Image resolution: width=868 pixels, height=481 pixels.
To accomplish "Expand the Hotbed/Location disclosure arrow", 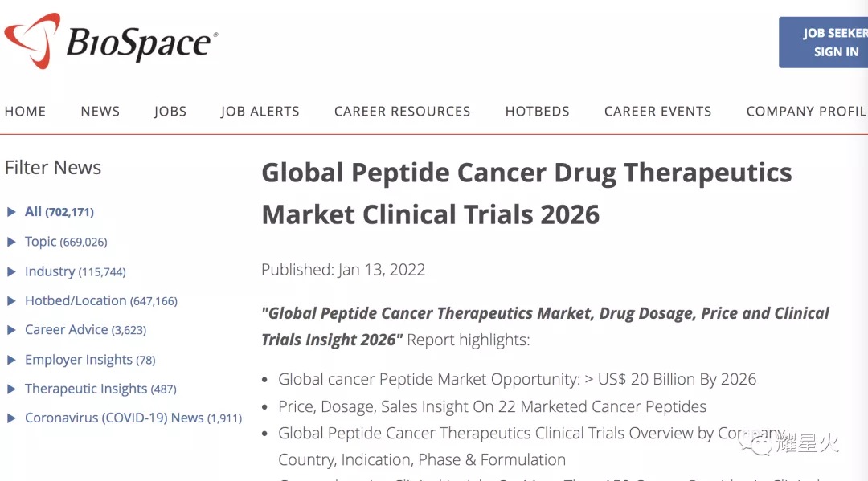I will 10,301.
